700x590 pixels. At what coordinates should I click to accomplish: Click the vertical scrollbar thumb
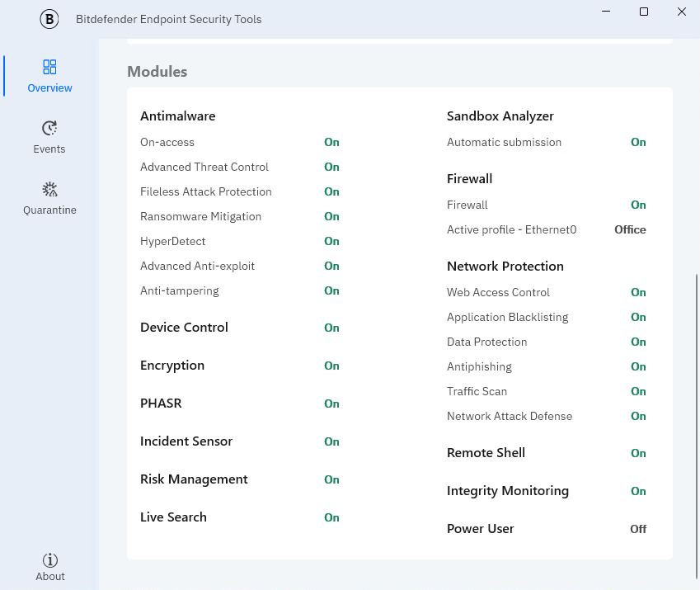(x=697, y=425)
